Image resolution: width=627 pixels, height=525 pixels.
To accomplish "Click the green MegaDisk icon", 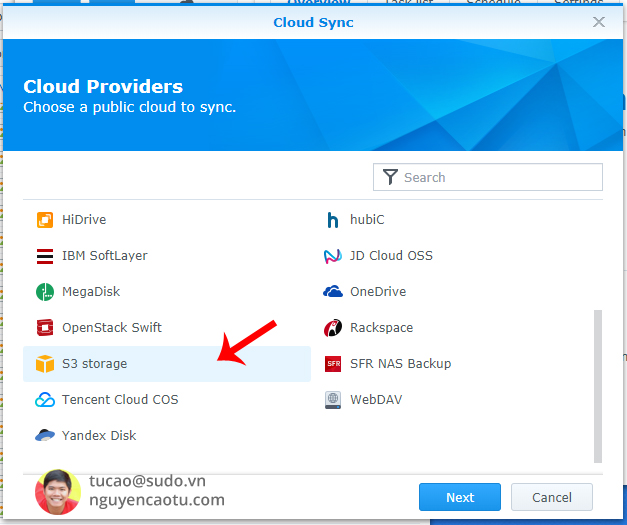I will (45, 292).
